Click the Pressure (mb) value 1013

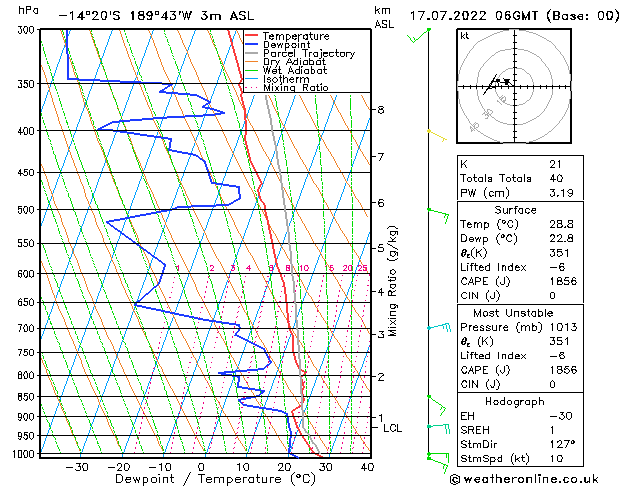(x=563, y=327)
